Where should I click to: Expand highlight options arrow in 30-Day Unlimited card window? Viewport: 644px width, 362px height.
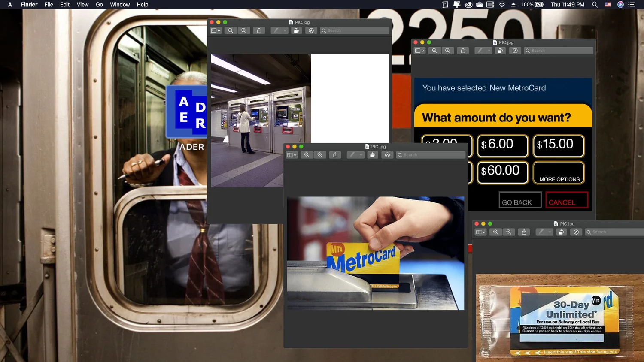550,232
